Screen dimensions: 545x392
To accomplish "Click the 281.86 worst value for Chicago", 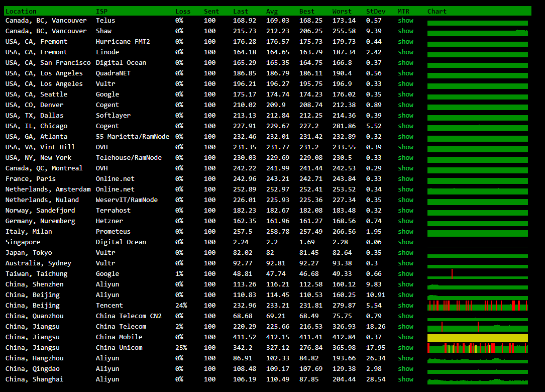I will pyautogui.click(x=344, y=126).
